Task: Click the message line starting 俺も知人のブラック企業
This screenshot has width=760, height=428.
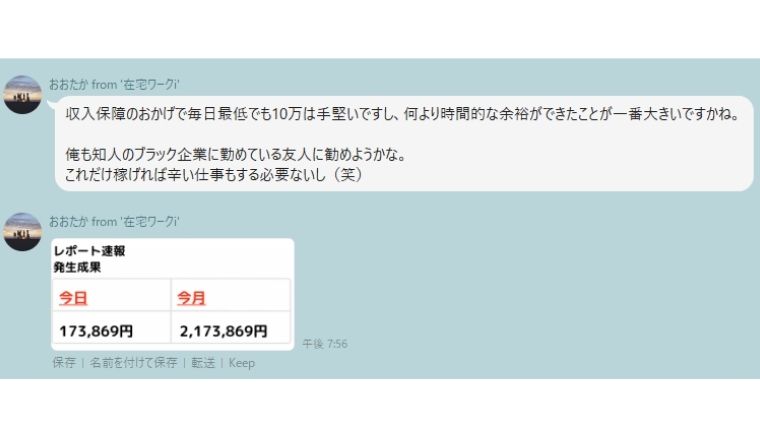Action: pos(235,155)
